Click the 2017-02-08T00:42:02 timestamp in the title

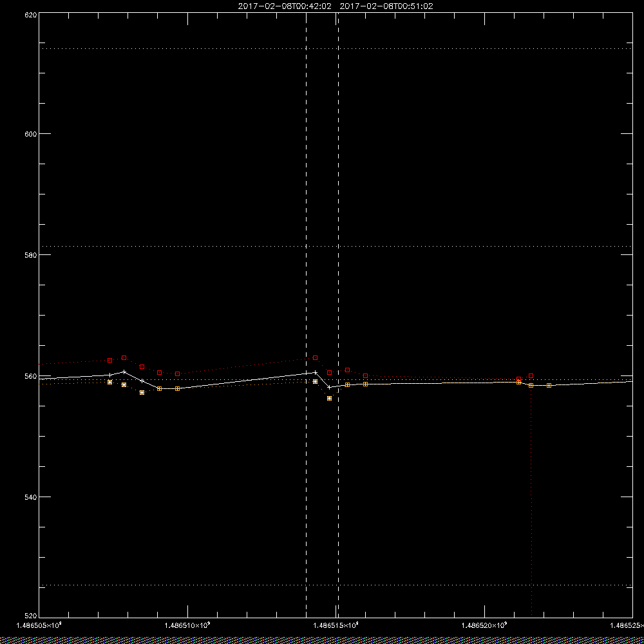click(285, 6)
